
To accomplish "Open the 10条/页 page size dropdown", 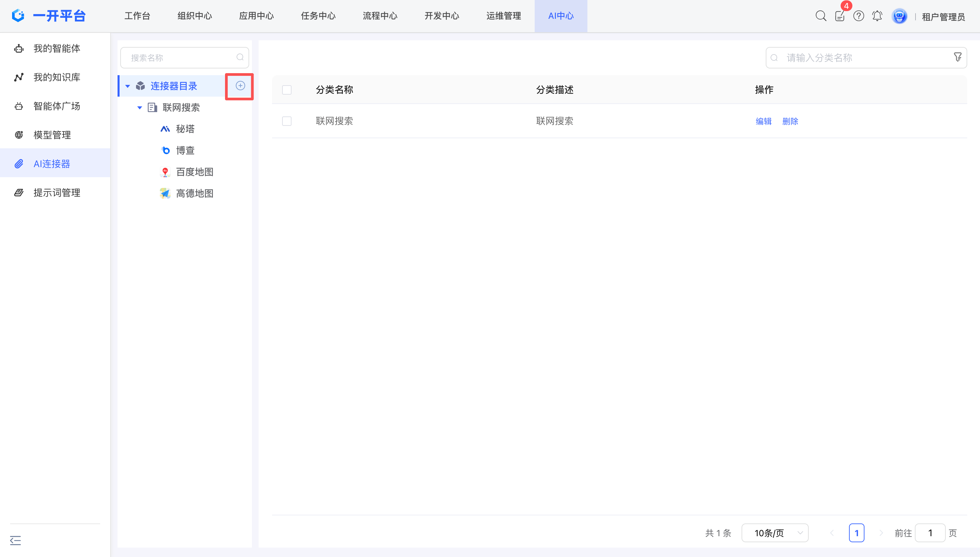I will [775, 533].
